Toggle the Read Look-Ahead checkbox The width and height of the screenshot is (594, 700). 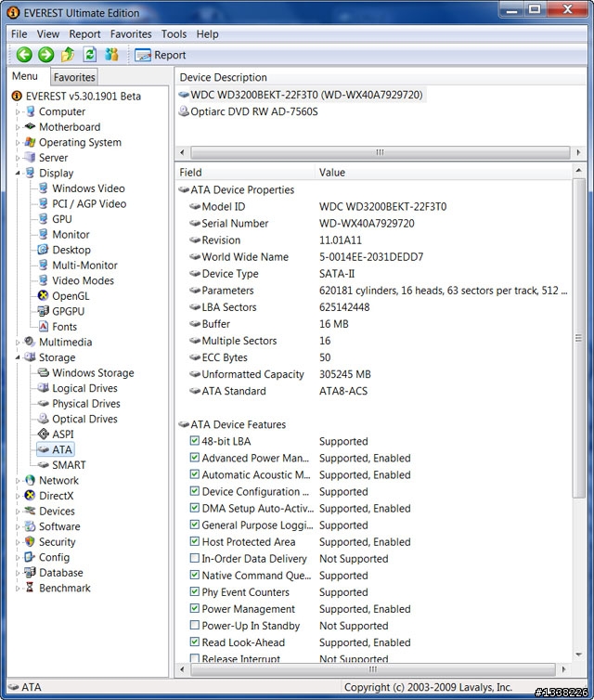coord(195,642)
